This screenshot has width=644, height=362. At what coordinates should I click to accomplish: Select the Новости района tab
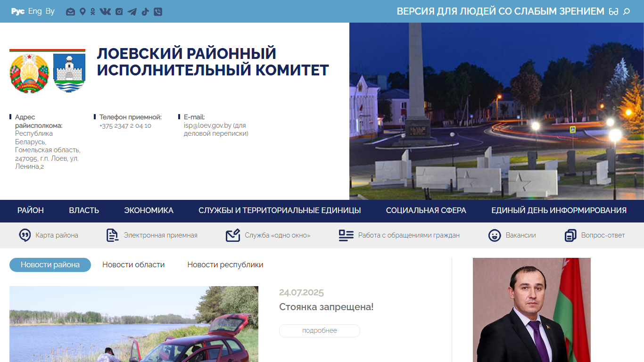[50, 265]
